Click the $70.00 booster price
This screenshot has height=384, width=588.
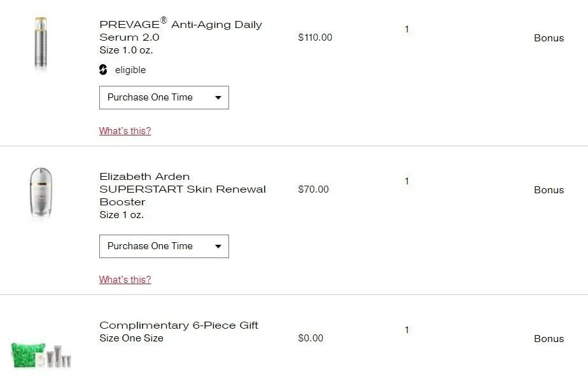(313, 189)
